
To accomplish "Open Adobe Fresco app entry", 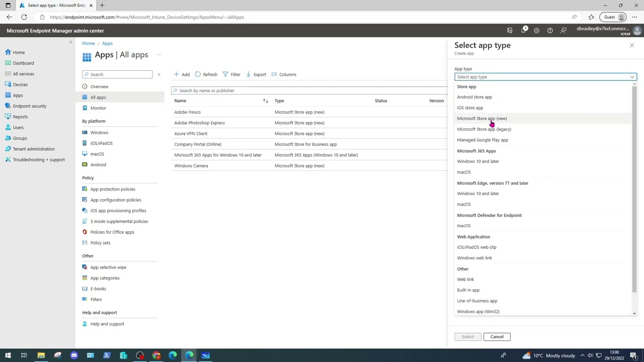I will point(187,112).
